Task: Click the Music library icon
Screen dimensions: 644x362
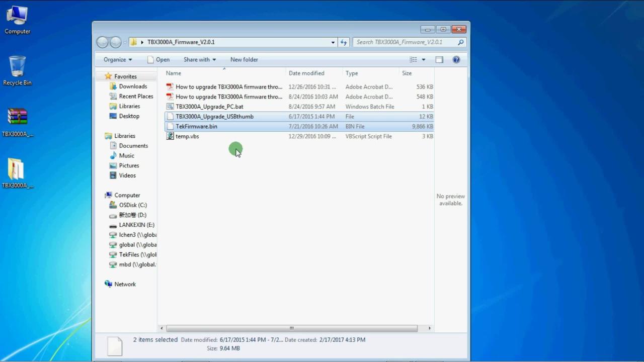Action: point(113,155)
